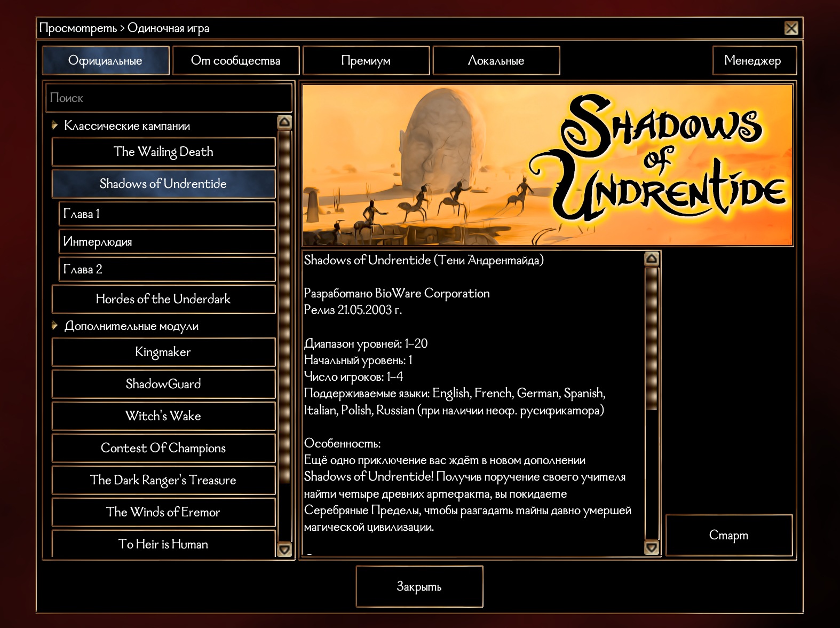Select To Heir is Human module
Screen dimensions: 840x628
(x=163, y=544)
